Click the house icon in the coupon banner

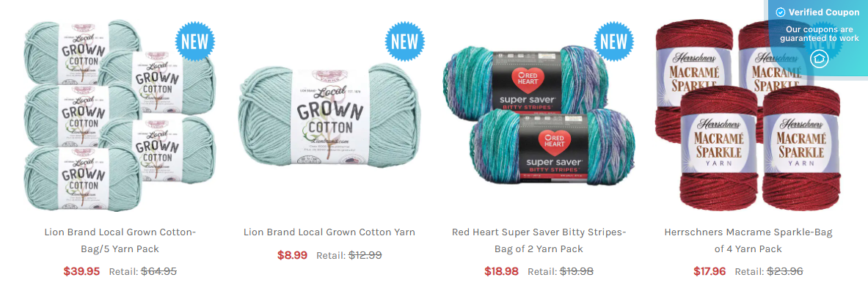click(x=819, y=58)
